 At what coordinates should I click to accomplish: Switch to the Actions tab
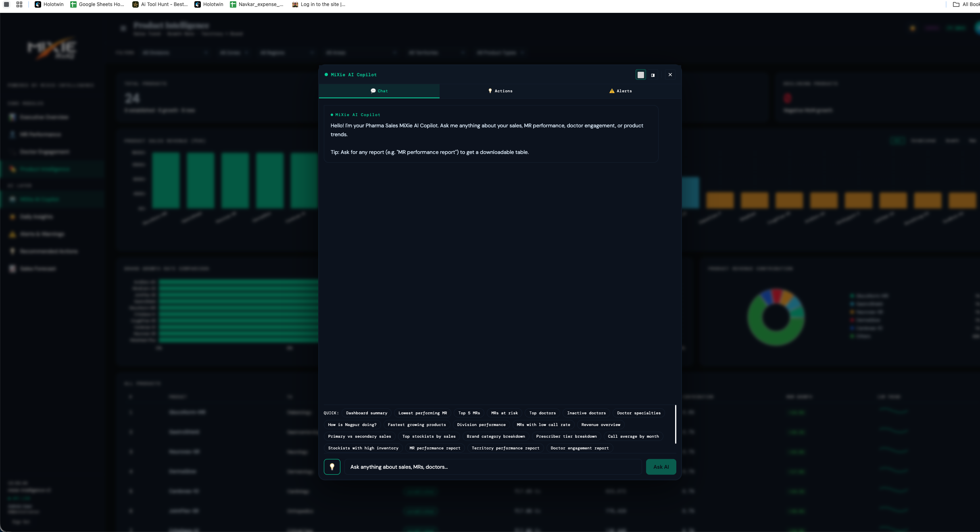pos(500,91)
